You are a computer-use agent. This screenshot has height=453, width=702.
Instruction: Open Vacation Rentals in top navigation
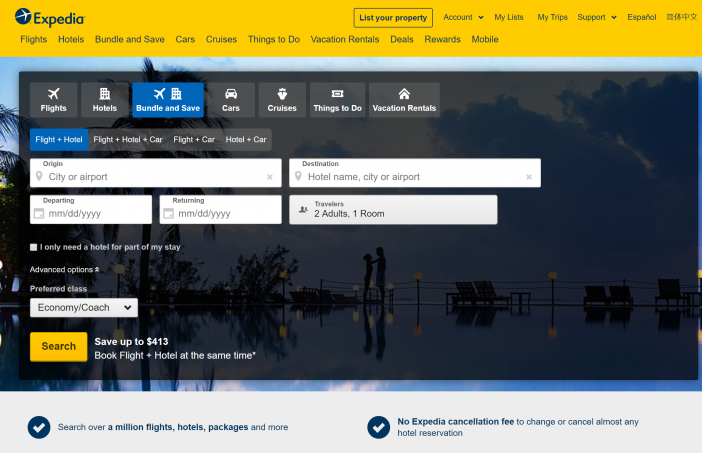click(345, 39)
